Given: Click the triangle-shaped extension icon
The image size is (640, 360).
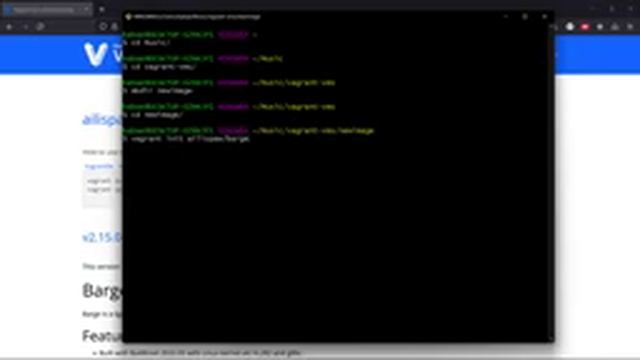Looking at the screenshot, I should pyautogui.click(x=615, y=27).
